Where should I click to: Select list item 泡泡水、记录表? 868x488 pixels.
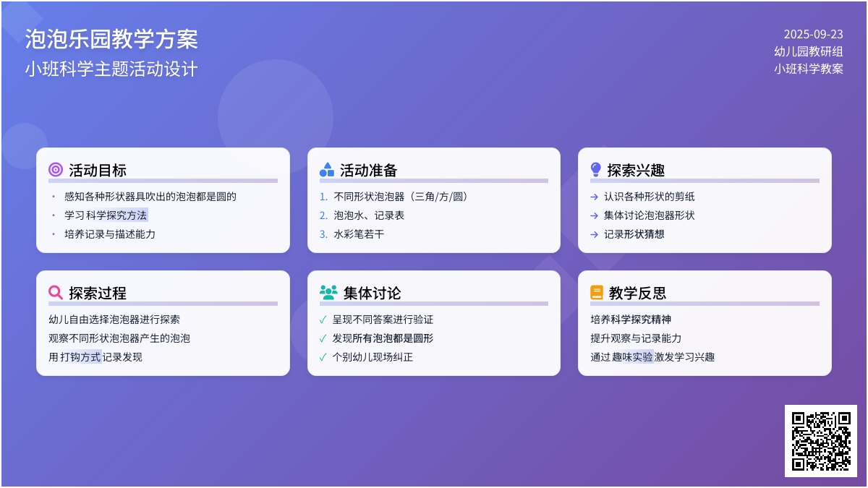(369, 215)
